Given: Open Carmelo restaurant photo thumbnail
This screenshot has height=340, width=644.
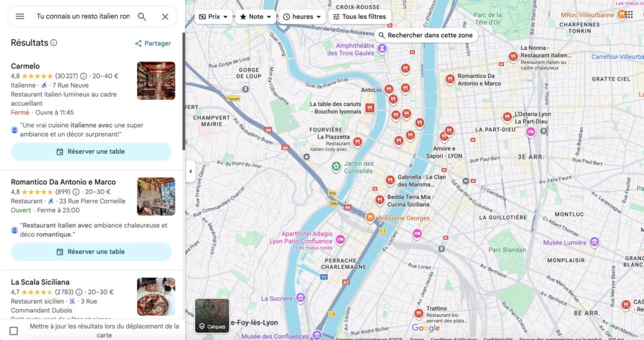Looking at the screenshot, I should [156, 80].
